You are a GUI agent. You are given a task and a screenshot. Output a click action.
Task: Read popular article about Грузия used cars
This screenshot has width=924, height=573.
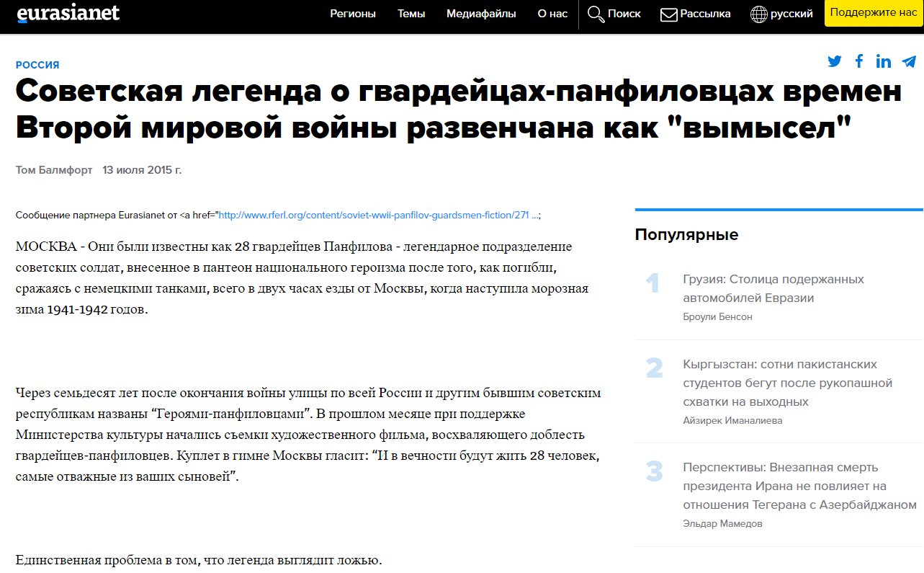tap(773, 288)
